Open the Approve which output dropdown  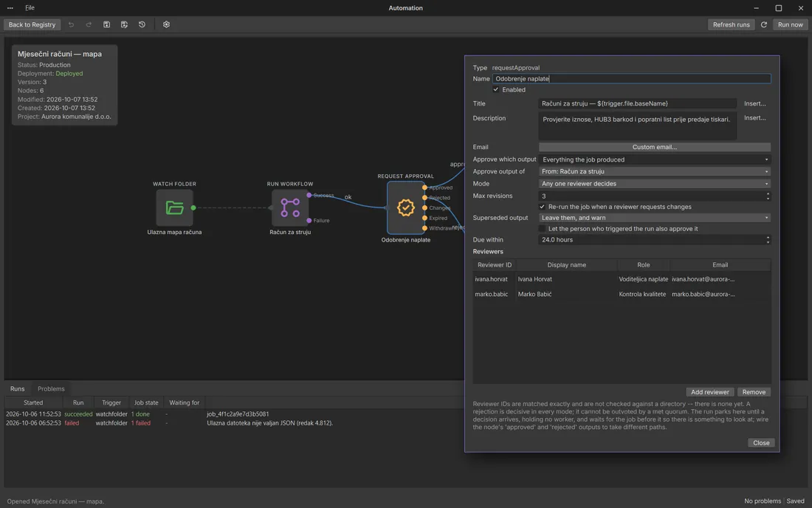(x=655, y=159)
